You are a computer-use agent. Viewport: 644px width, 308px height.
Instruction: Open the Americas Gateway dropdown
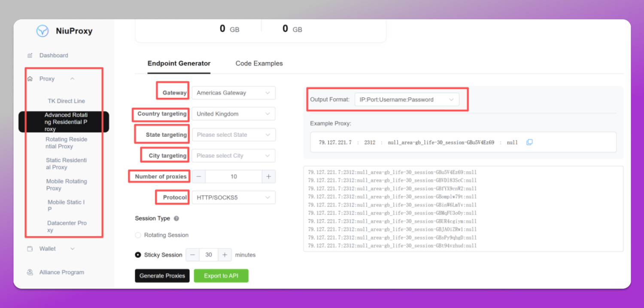(x=234, y=93)
